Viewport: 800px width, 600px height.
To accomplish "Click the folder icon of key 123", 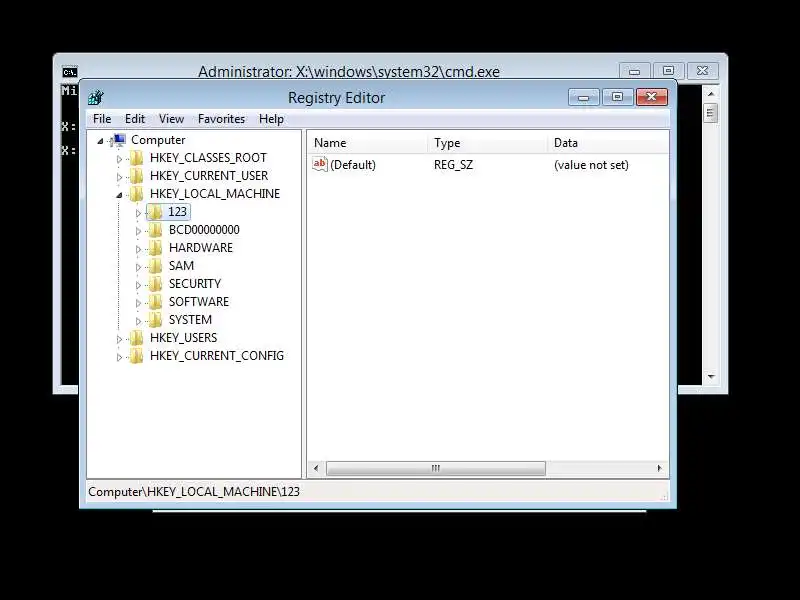I will [x=155, y=212].
